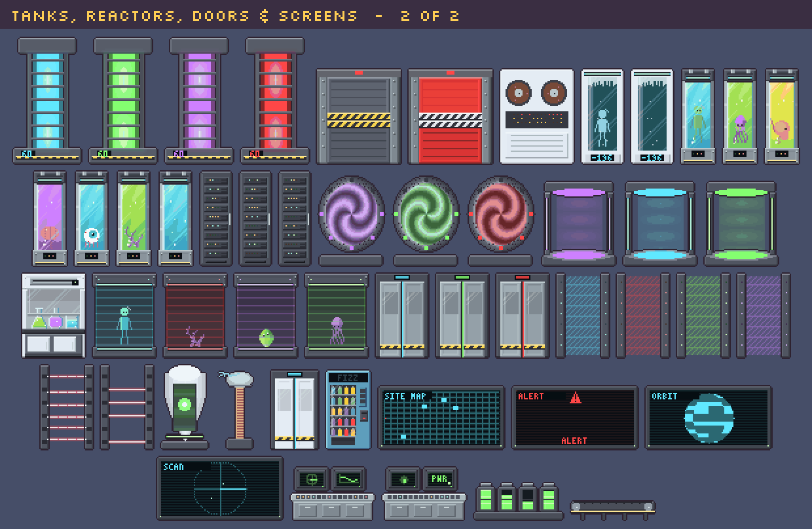This screenshot has height=529, width=812.
Task: Select the white elevator door sprite
Action: (x=295, y=410)
